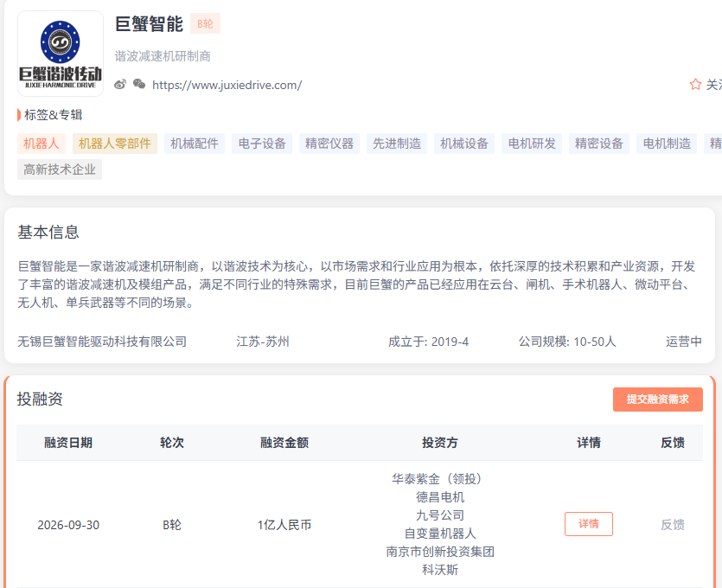Image resolution: width=722 pixels, height=588 pixels.
Task: Click the 运营中 status text
Action: (x=684, y=342)
